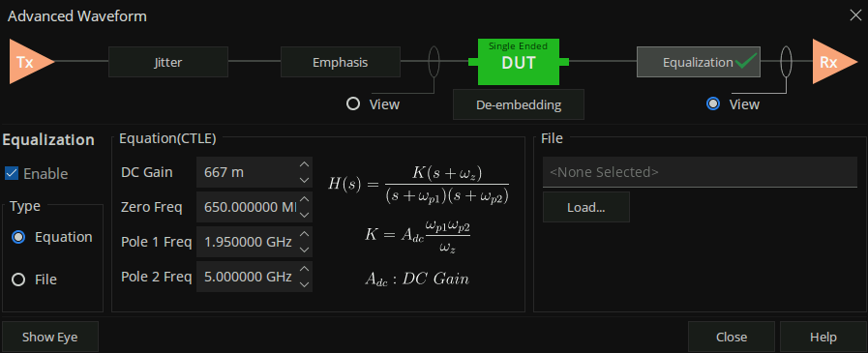Image resolution: width=868 pixels, height=353 pixels.
Task: Select the File type radio button
Action: pyautogui.click(x=18, y=279)
